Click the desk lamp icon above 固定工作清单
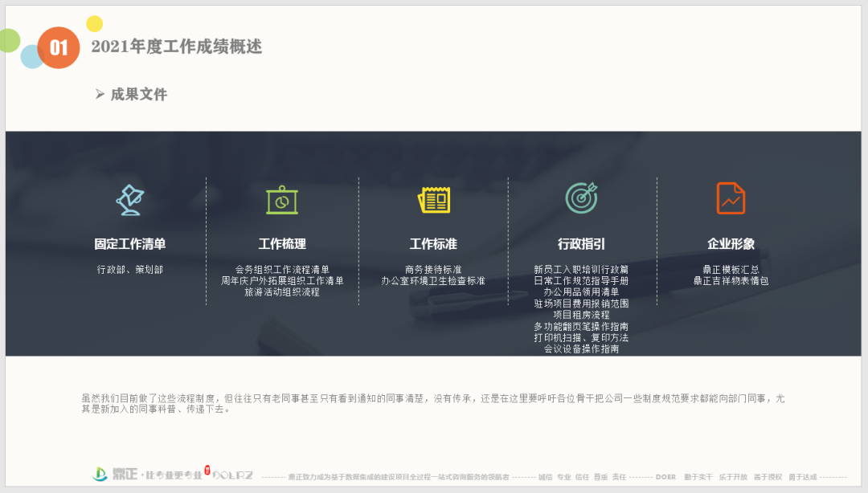This screenshot has width=868, height=493. click(129, 199)
